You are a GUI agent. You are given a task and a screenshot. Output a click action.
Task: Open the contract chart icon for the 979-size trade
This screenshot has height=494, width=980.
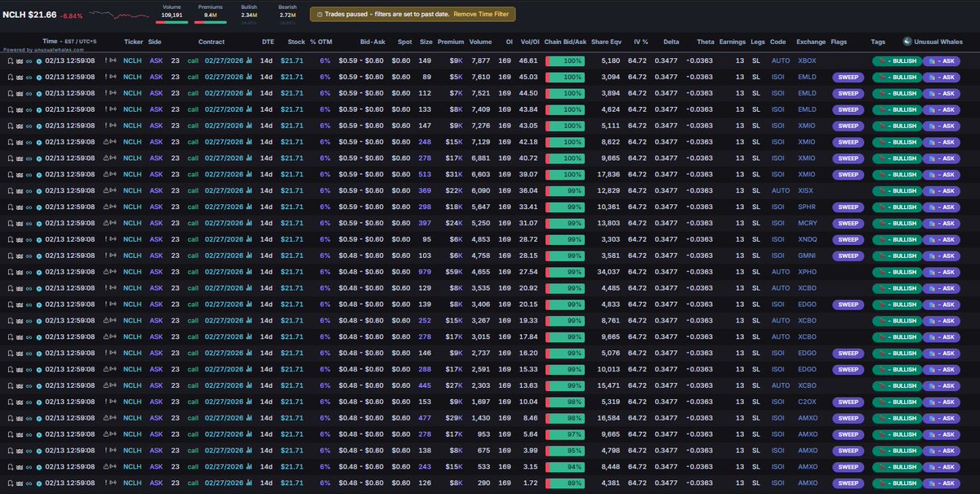(x=250, y=270)
